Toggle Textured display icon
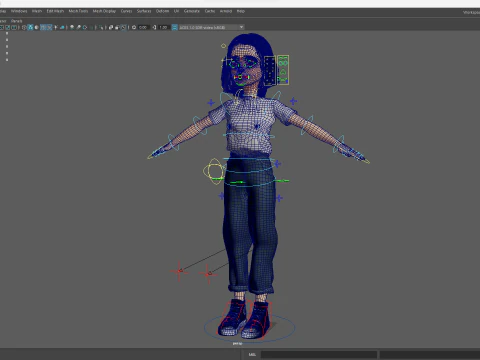The image size is (480, 360). coord(49,27)
